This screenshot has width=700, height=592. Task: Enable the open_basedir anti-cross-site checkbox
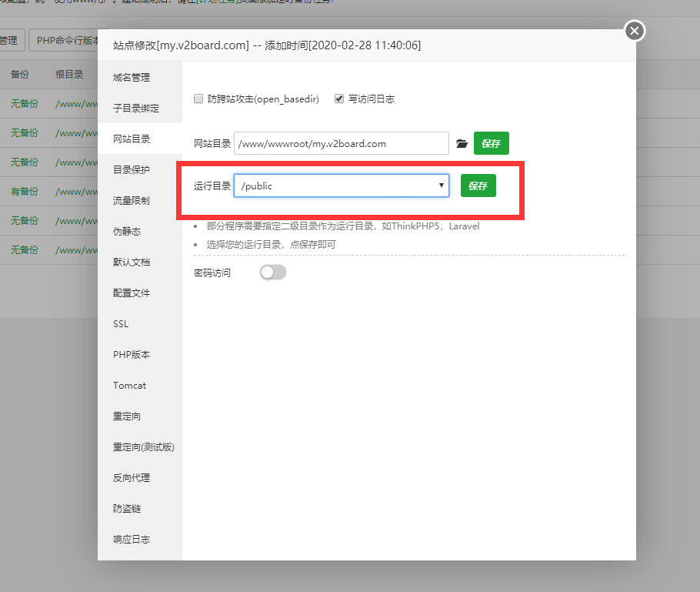(198, 99)
